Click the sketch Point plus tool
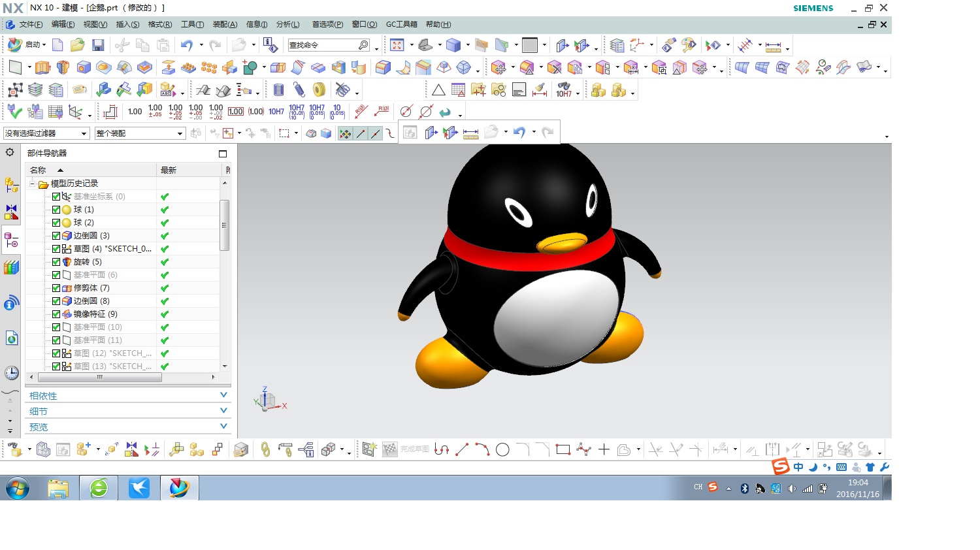The image size is (980, 550). click(x=604, y=449)
